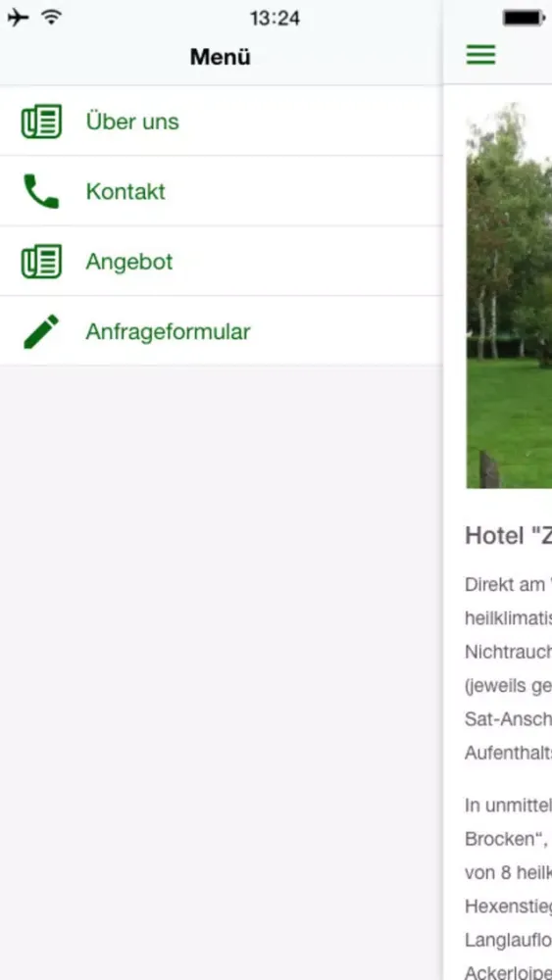Tap the Wi-Fi status icon
Viewport: 552px width, 980px height.
52,18
